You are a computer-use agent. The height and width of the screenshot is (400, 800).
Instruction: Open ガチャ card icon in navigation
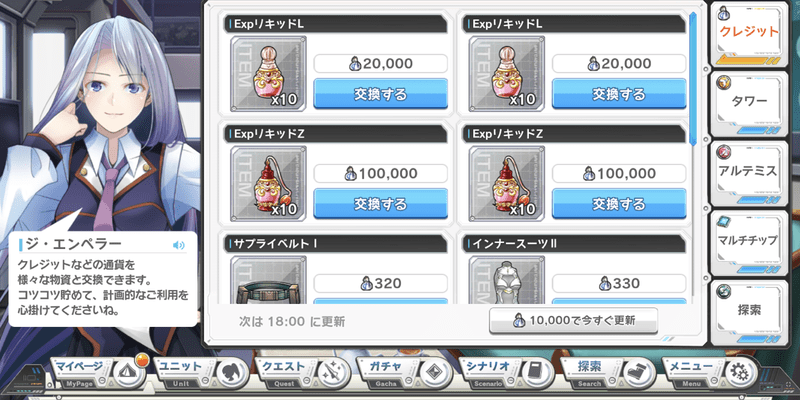pos(432,373)
